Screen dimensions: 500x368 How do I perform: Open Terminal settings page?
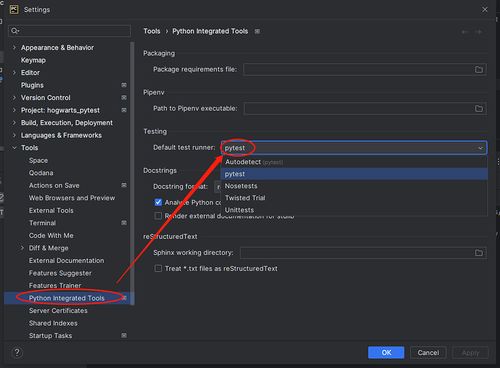point(42,223)
